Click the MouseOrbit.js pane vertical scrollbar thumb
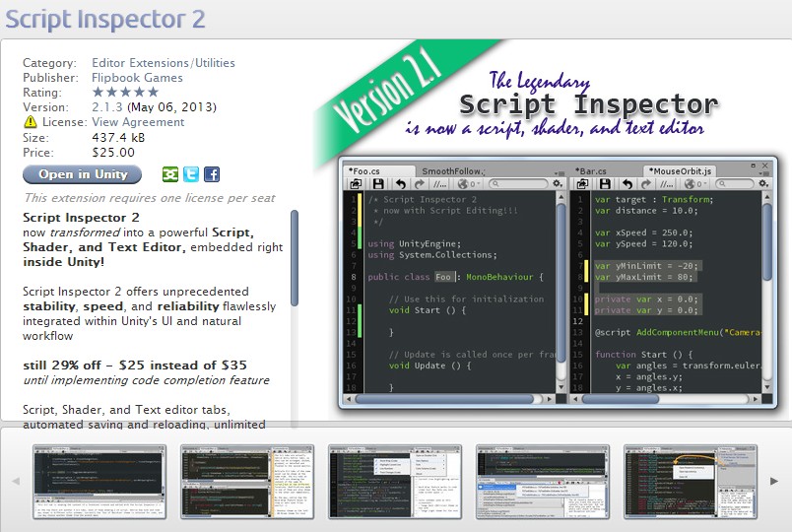Image resolution: width=792 pixels, height=532 pixels. (x=766, y=241)
